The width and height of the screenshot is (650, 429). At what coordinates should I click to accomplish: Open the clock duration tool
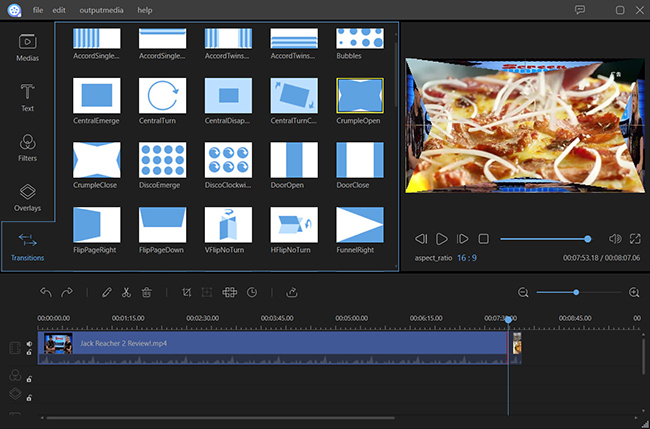click(x=252, y=292)
